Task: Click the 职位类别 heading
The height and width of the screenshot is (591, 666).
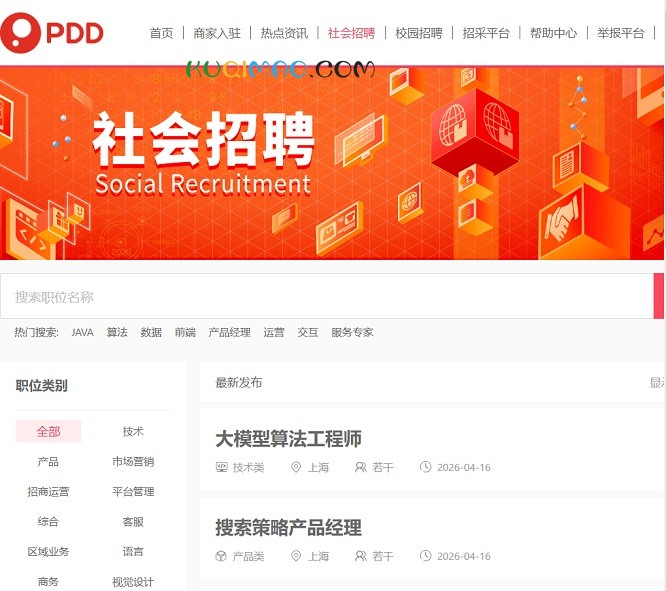Action: point(42,386)
